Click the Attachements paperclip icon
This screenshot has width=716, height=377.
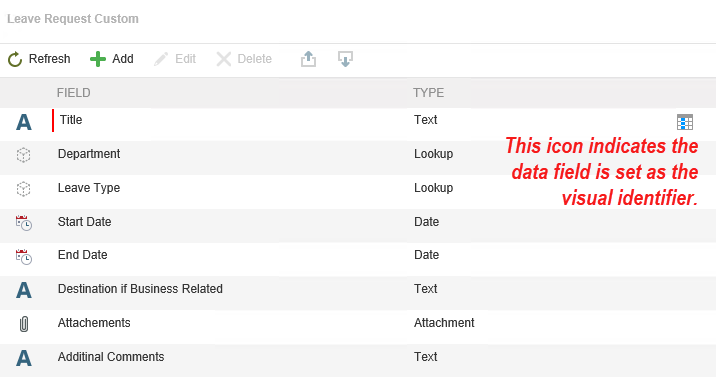coord(24,324)
